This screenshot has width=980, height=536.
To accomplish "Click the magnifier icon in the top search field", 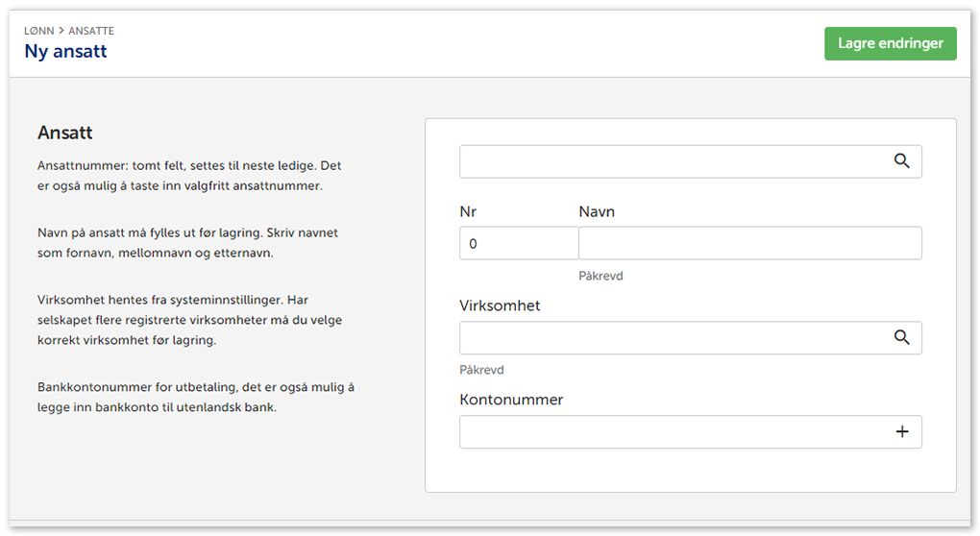I will 901,161.
